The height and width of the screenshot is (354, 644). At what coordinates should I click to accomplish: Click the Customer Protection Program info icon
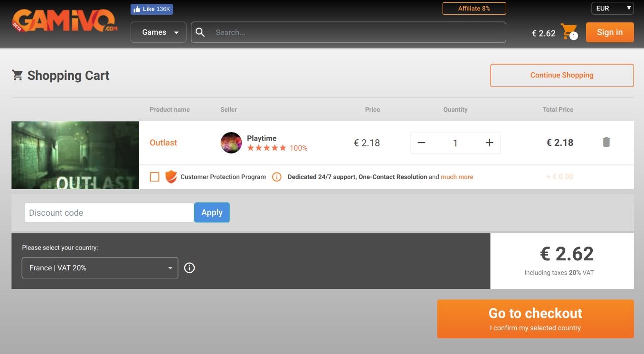click(276, 177)
